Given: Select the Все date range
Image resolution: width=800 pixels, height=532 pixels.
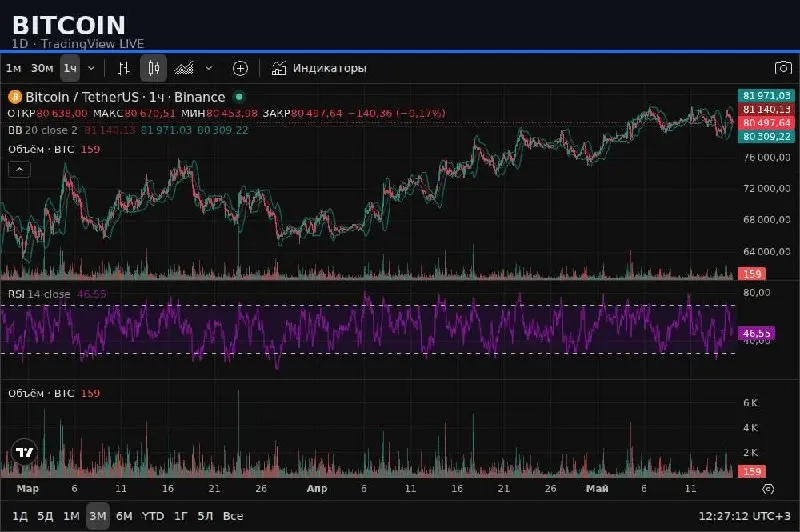Looking at the screenshot, I should coord(233,516).
